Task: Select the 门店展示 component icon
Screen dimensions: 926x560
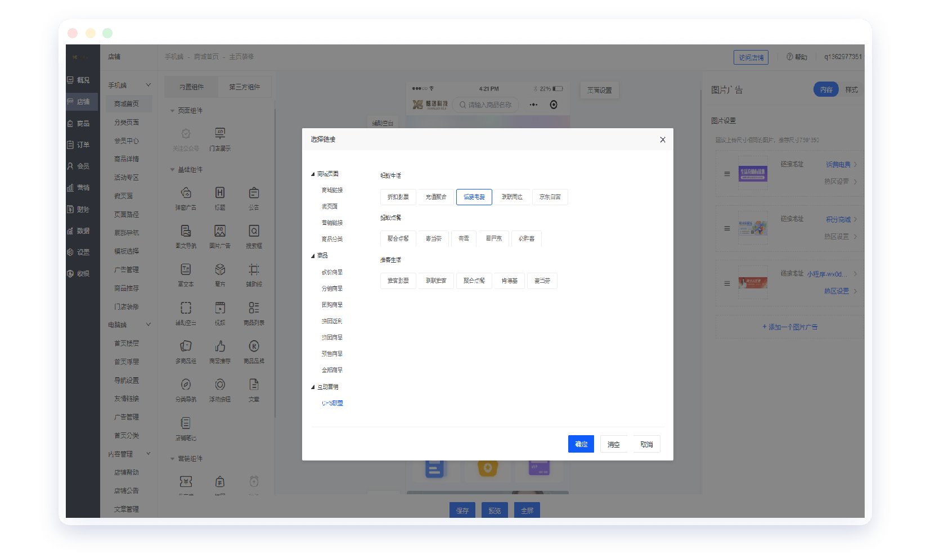Action: [219, 134]
